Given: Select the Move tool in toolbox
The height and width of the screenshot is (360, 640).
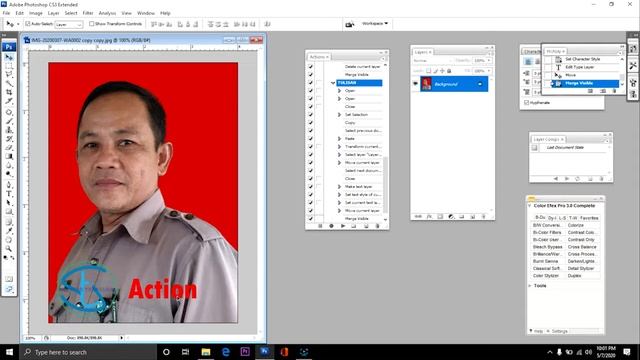Looking at the screenshot, I should point(9,57).
